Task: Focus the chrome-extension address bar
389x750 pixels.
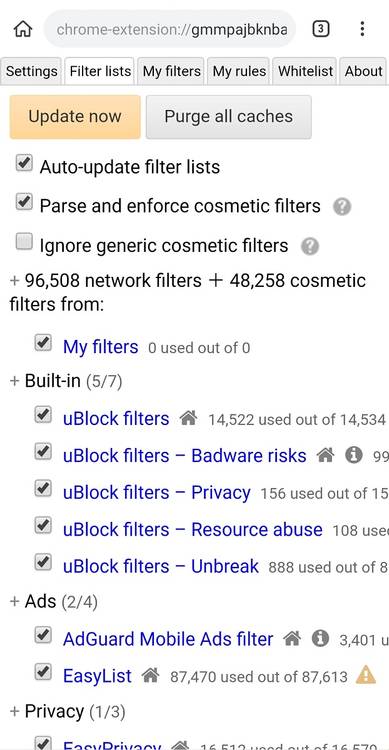Action: coord(170,30)
